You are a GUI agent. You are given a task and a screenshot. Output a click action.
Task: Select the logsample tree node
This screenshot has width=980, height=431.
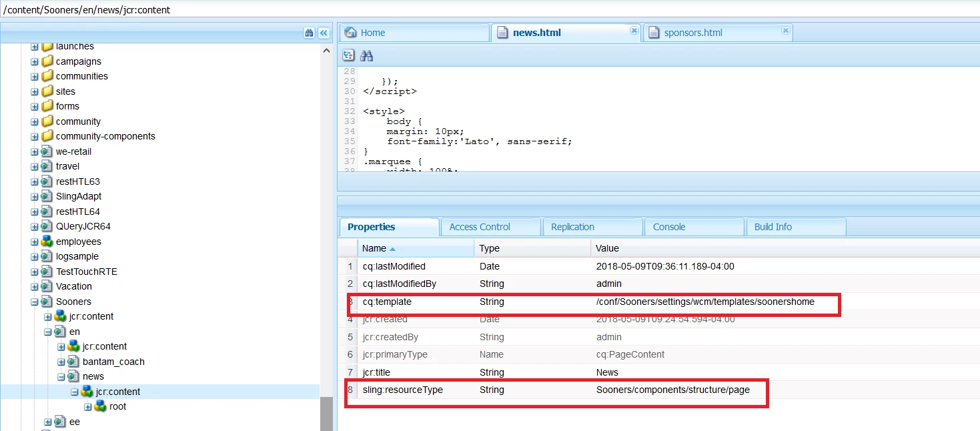coord(77,256)
